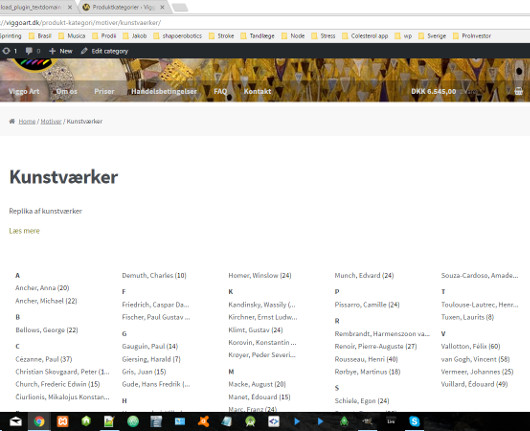
Task: Select the Produktkategorier browser tab
Action: click(123, 7)
